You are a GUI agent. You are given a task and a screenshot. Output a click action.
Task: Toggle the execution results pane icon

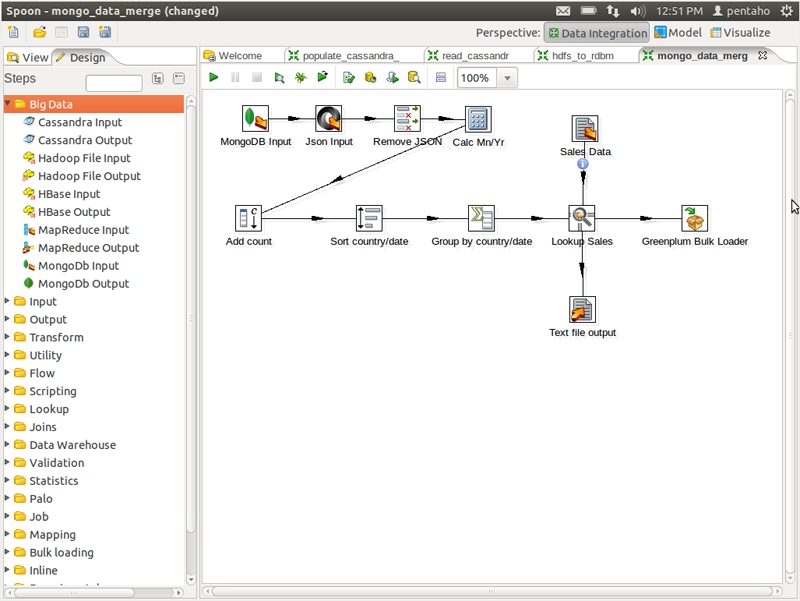coord(441,78)
